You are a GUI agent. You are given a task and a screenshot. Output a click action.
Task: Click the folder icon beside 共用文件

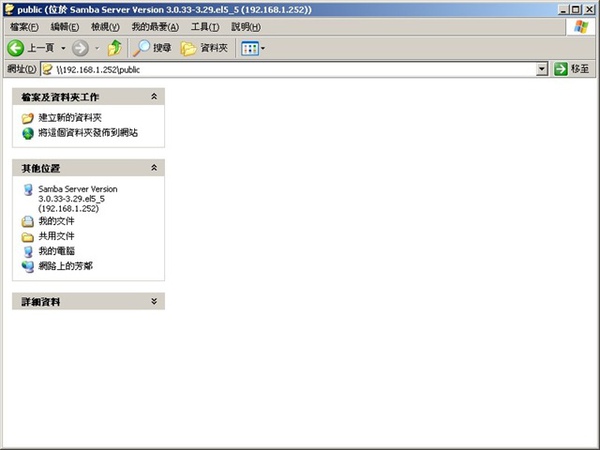point(28,237)
